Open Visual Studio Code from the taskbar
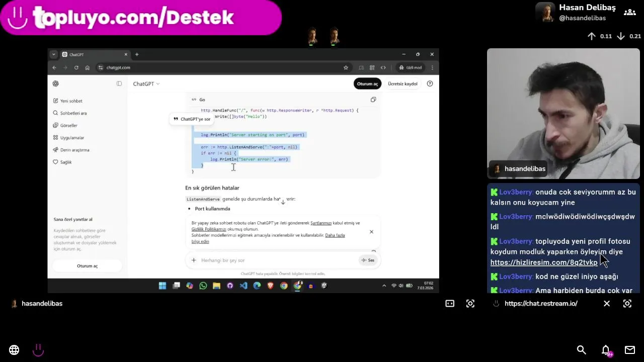644x362 pixels. click(244, 286)
